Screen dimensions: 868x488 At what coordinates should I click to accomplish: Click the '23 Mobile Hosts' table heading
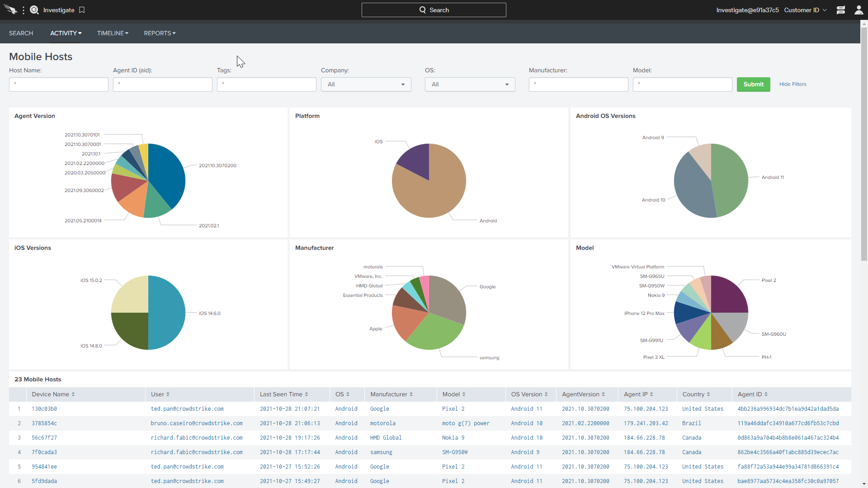click(38, 380)
